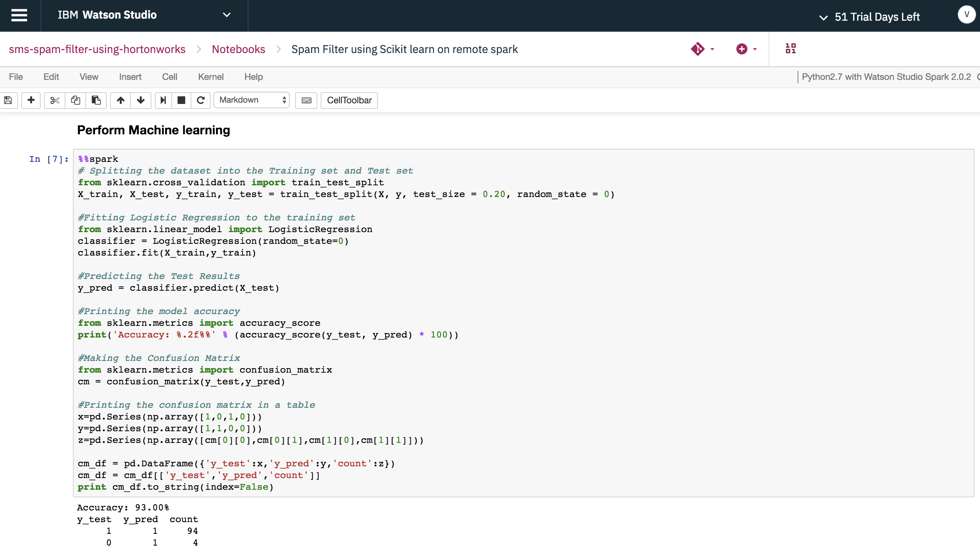This screenshot has height=549, width=980.
Task: Insert a new cell below with the plus icon
Action: tap(31, 100)
